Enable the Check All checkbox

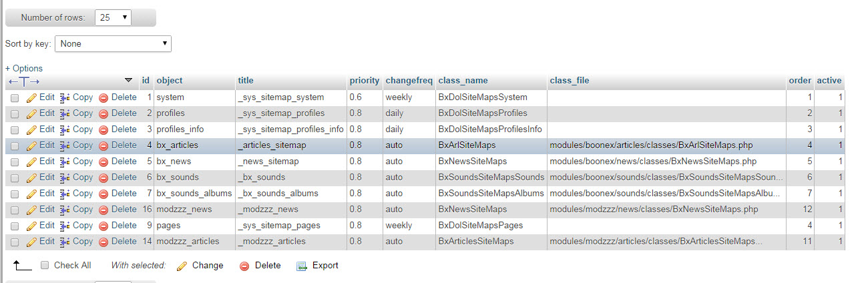[x=45, y=266]
